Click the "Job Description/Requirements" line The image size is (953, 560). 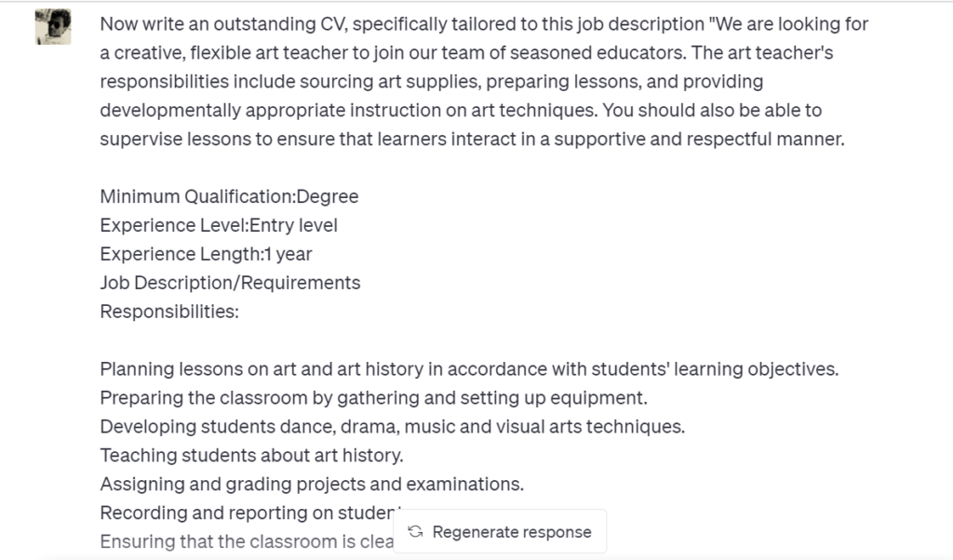pyautogui.click(x=230, y=283)
